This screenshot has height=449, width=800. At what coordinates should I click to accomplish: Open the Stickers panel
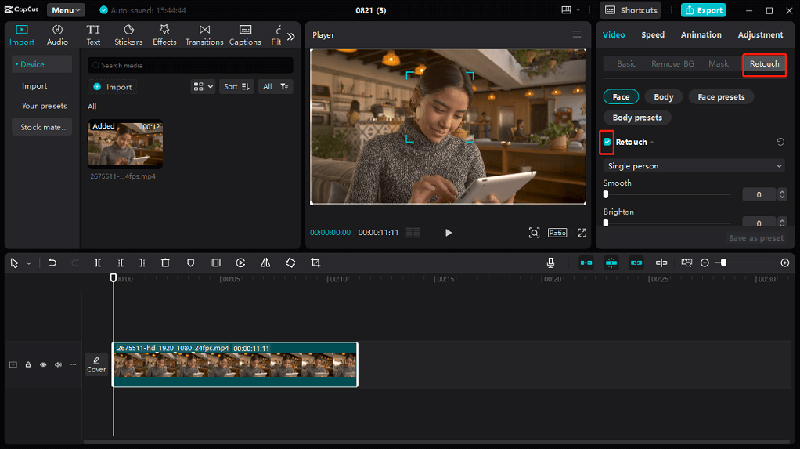coord(127,35)
